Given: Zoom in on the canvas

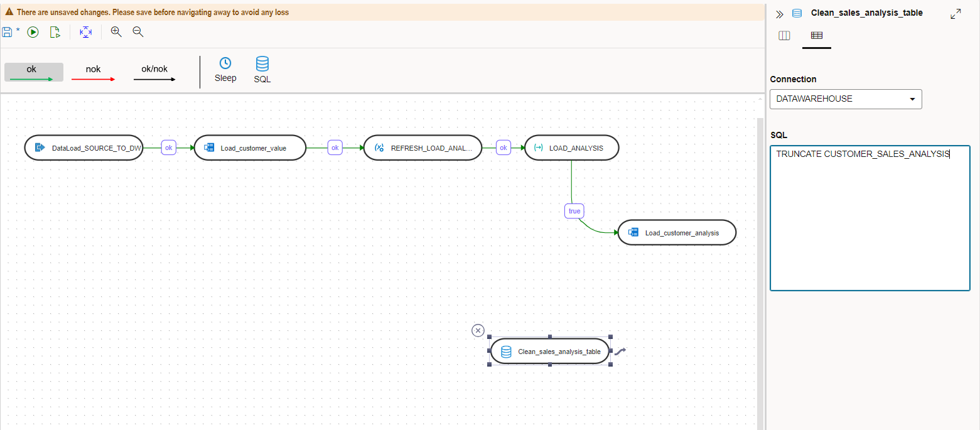Looking at the screenshot, I should pyautogui.click(x=116, y=32).
